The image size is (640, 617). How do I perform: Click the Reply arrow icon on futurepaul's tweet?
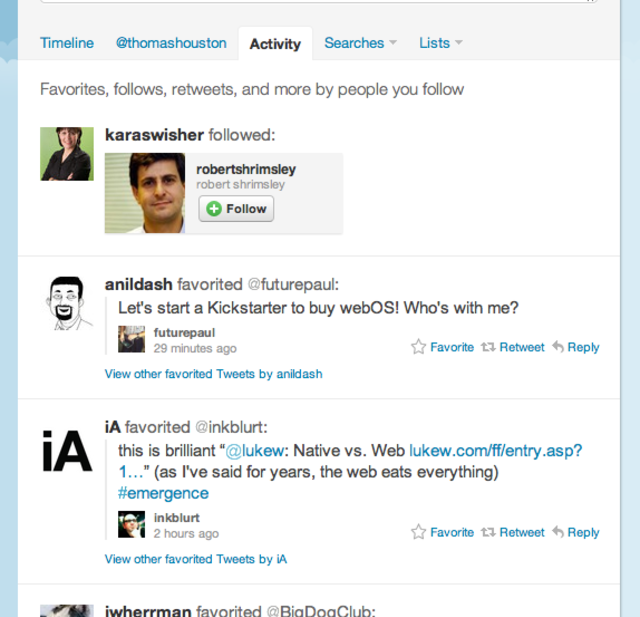[558, 347]
